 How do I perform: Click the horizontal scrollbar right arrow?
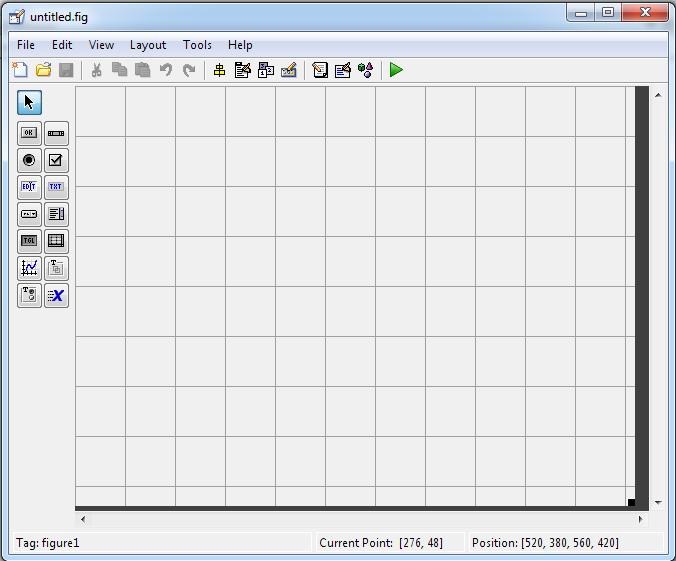click(x=641, y=519)
